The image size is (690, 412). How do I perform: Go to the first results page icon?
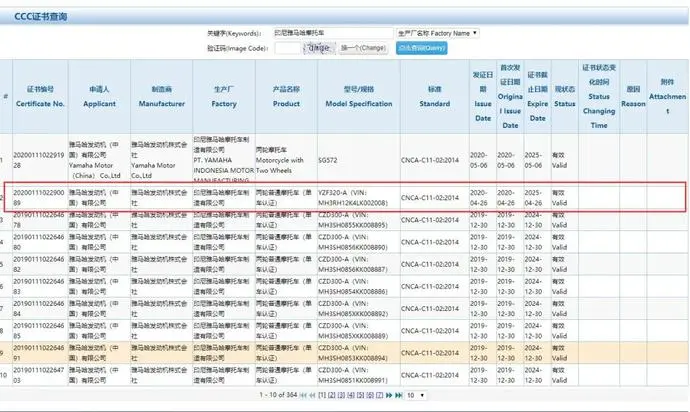303,395
